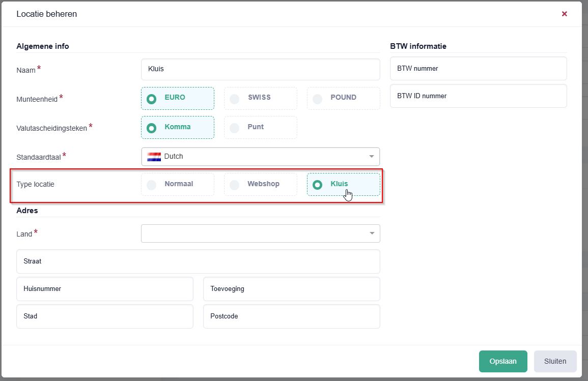Set location type to Kluis

343,184
